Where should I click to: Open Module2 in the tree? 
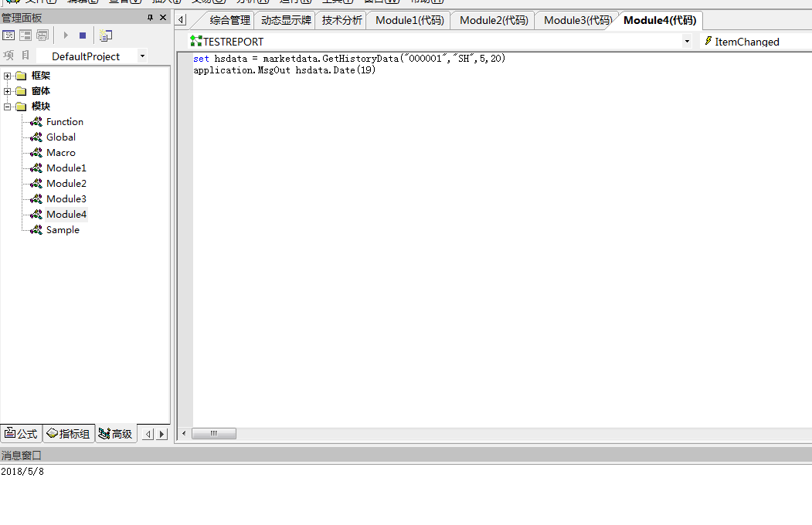pos(66,184)
